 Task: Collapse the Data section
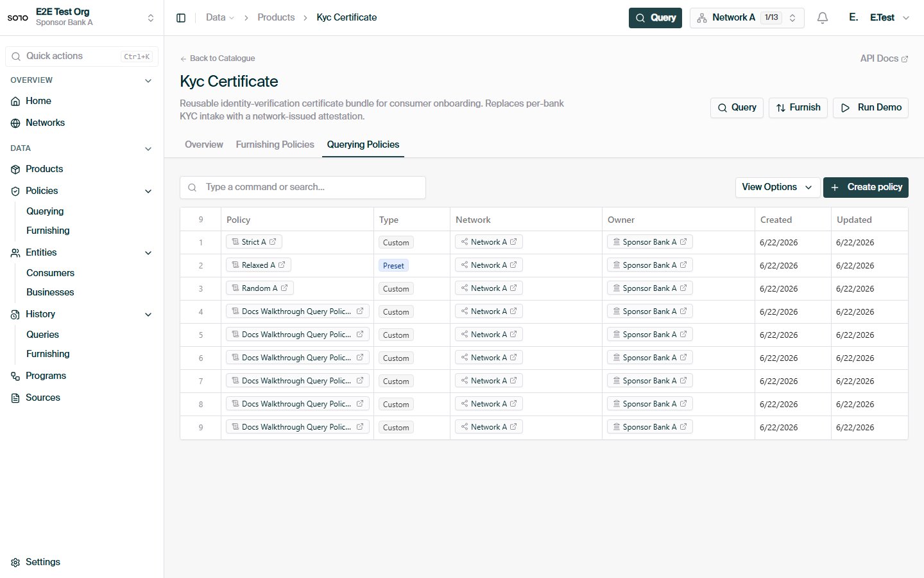click(x=148, y=149)
